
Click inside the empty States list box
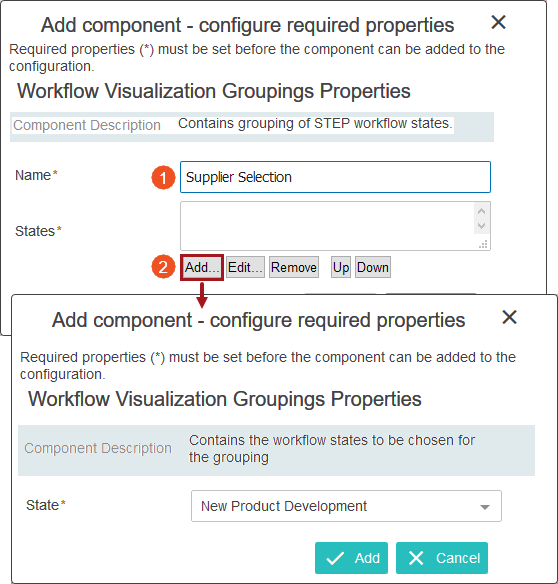click(327, 226)
